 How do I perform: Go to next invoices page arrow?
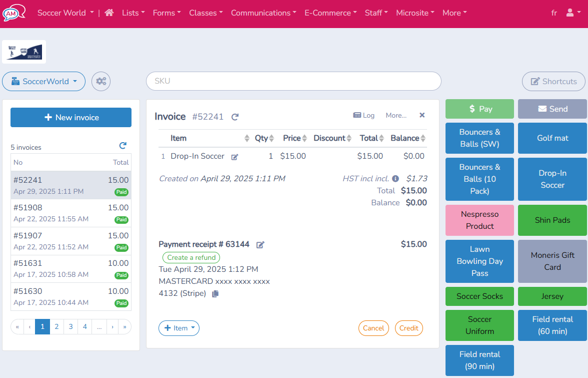pos(112,326)
